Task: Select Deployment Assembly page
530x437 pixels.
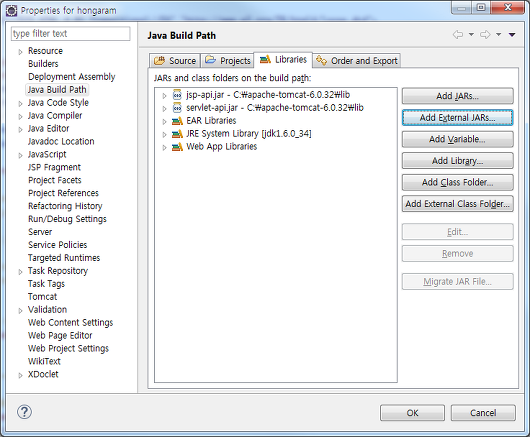Action: 72,77
